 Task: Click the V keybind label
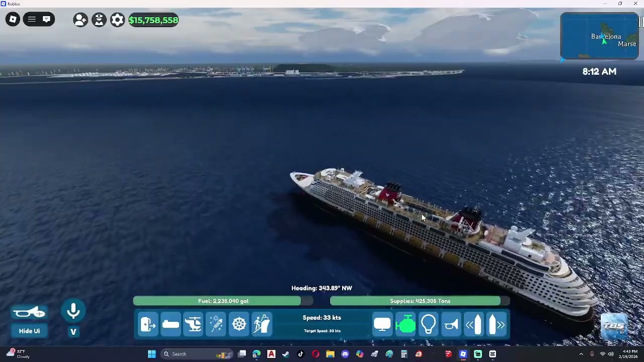[73, 331]
